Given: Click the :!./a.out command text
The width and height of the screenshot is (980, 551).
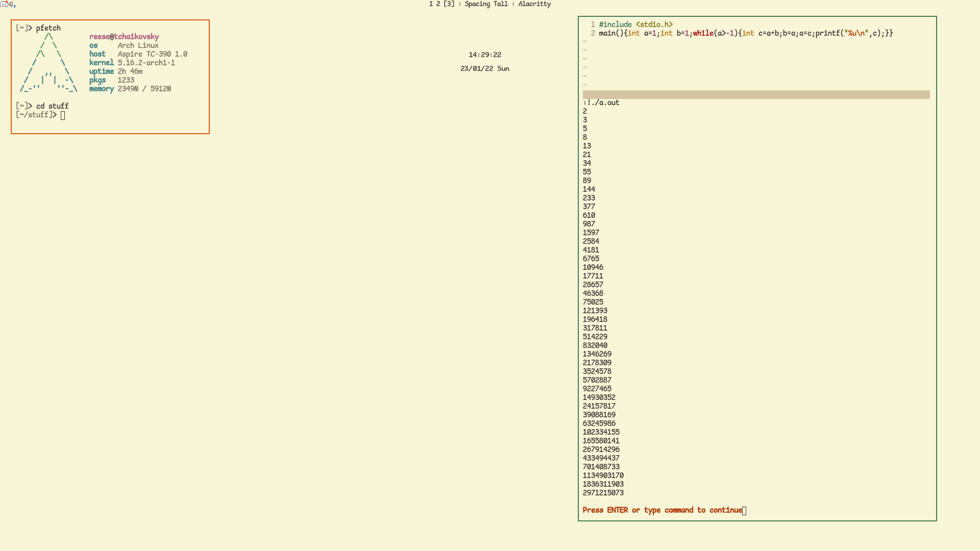Looking at the screenshot, I should [601, 103].
